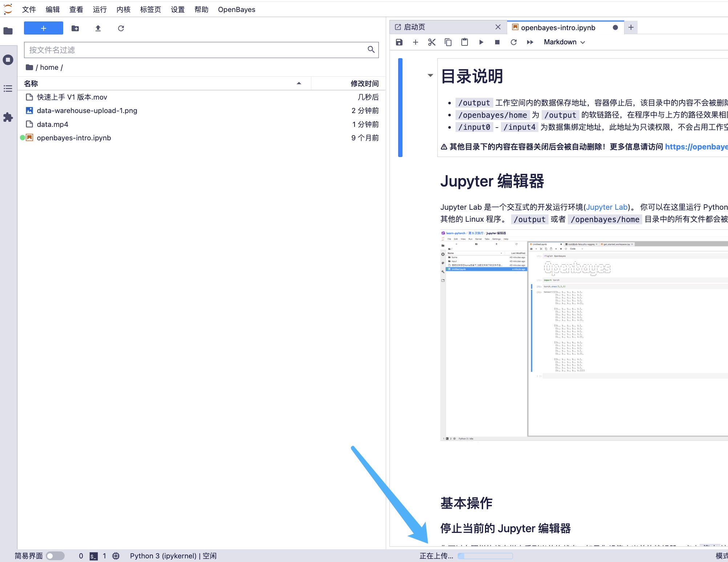Image resolution: width=728 pixels, height=562 pixels.
Task: Click the blue new launcher button
Action: [44, 28]
